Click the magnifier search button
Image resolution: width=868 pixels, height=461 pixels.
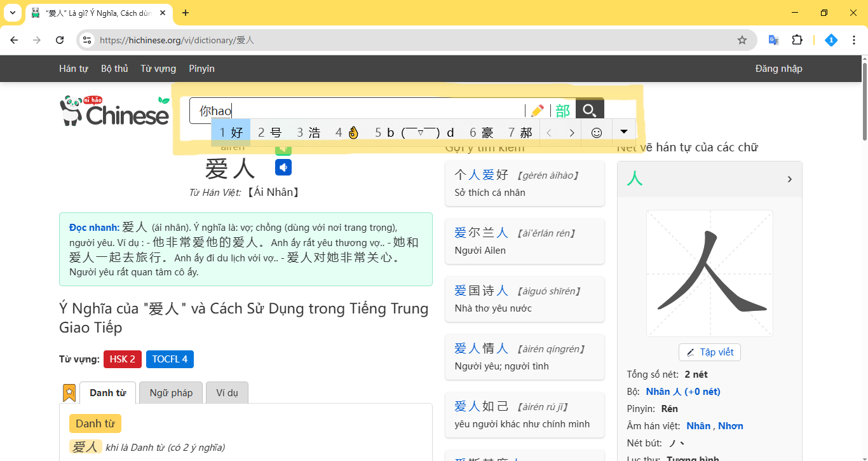click(590, 111)
